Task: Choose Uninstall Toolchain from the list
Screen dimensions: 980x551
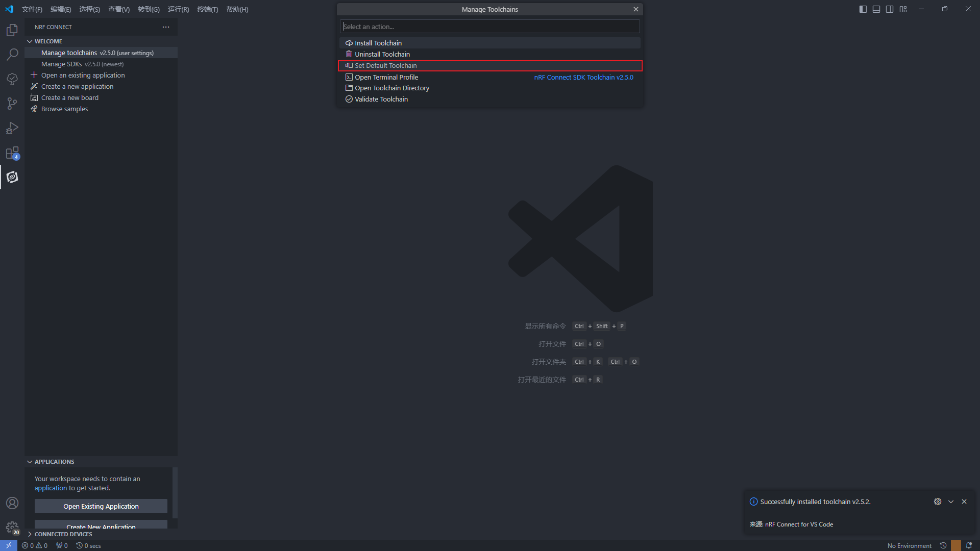Action: pyautogui.click(x=382, y=54)
